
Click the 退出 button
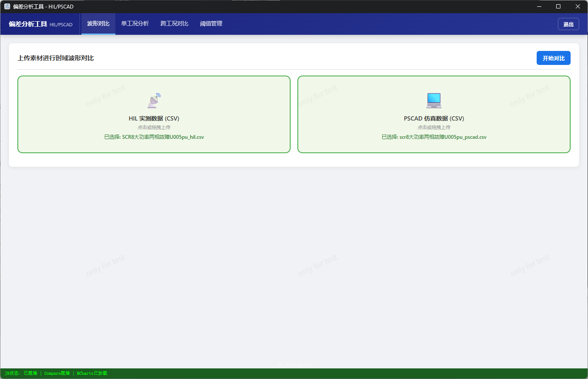click(x=568, y=24)
